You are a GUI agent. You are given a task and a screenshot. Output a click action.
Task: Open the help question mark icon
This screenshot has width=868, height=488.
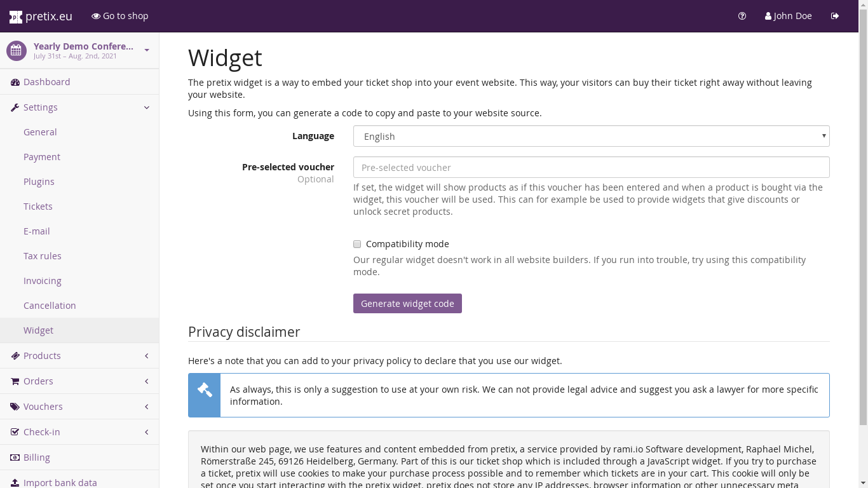(742, 16)
